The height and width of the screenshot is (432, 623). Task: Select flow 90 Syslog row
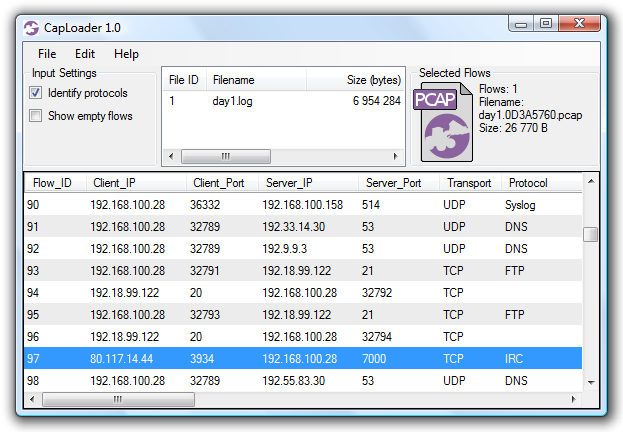tap(303, 205)
